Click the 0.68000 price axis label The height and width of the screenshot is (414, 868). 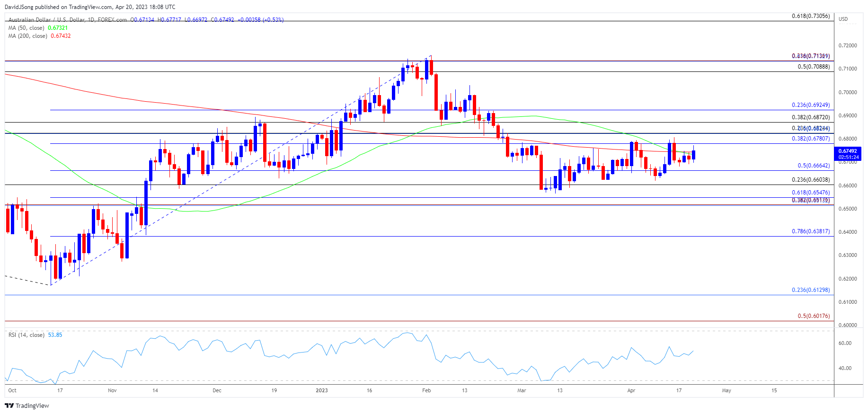[x=848, y=139]
